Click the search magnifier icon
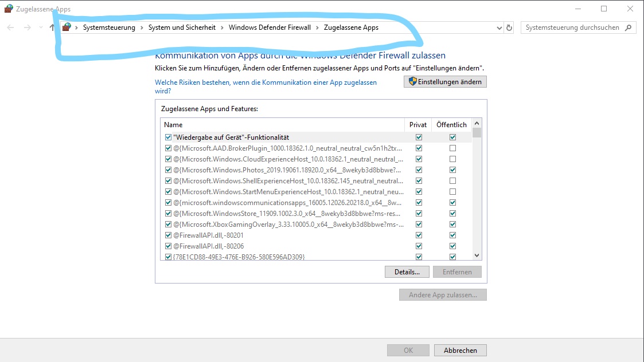The image size is (644, 362). [x=628, y=27]
